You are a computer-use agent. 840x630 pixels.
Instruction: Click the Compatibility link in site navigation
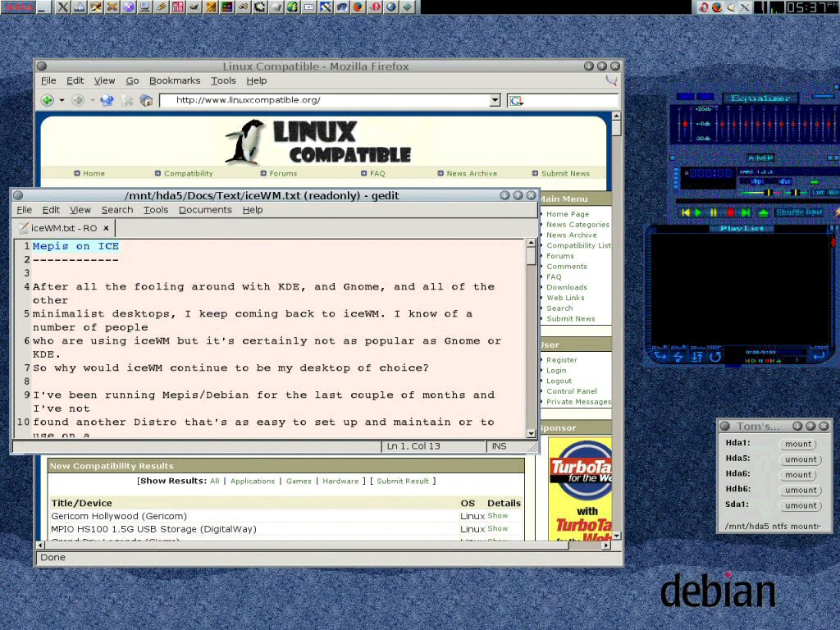point(188,173)
